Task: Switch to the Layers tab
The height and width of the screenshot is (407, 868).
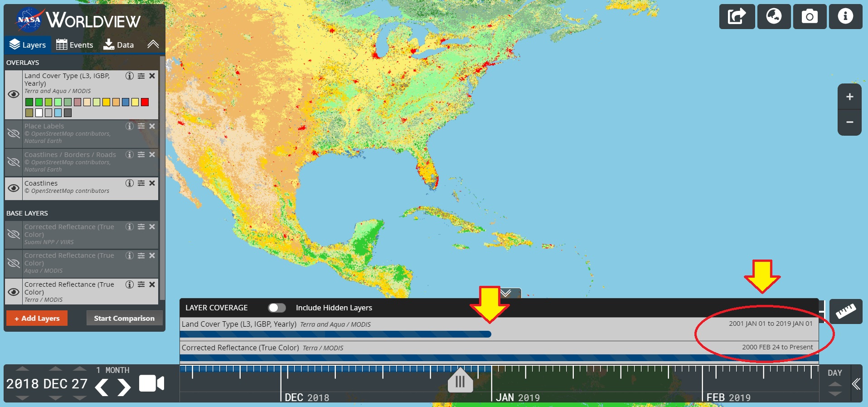Action: [28, 45]
